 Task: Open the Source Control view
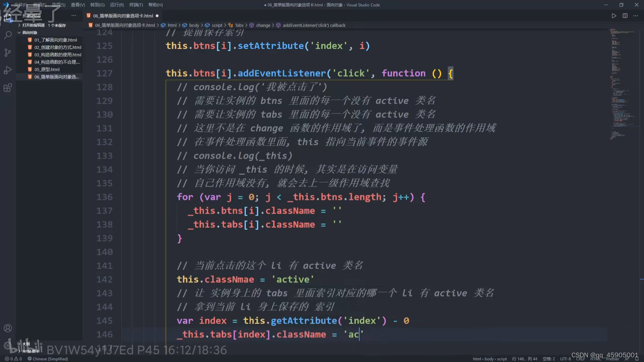coord(7,53)
